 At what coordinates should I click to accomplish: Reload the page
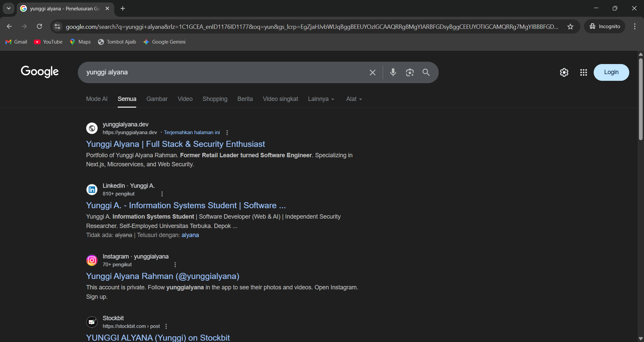pos(40,26)
